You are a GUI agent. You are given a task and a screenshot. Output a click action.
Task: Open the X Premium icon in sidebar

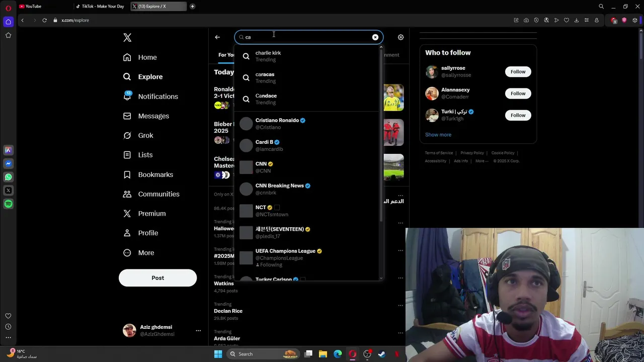pyautogui.click(x=127, y=214)
